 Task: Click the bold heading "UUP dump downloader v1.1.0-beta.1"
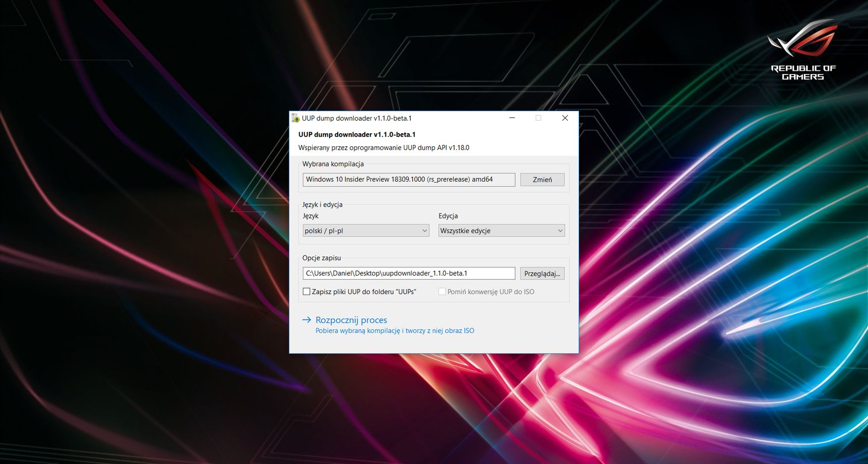tap(357, 135)
